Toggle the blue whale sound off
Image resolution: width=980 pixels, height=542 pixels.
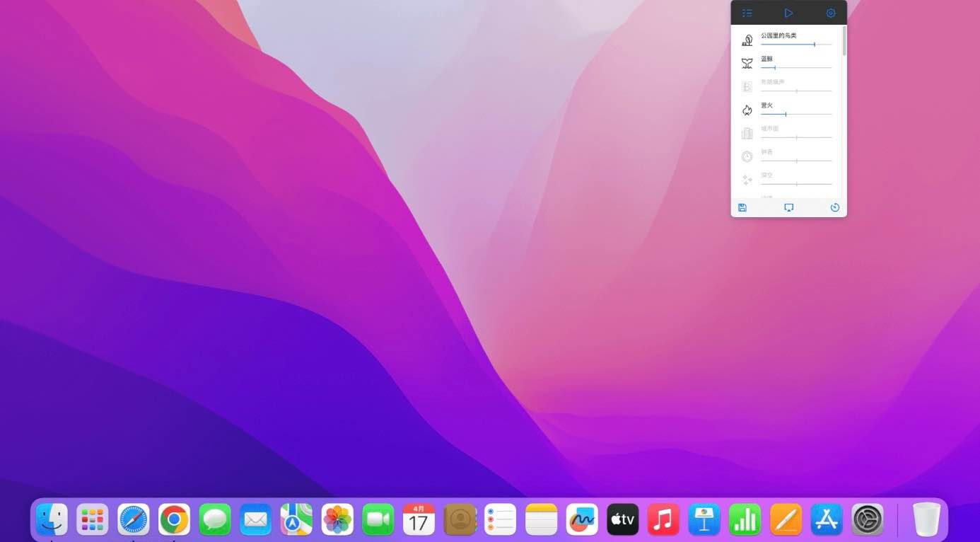click(747, 62)
